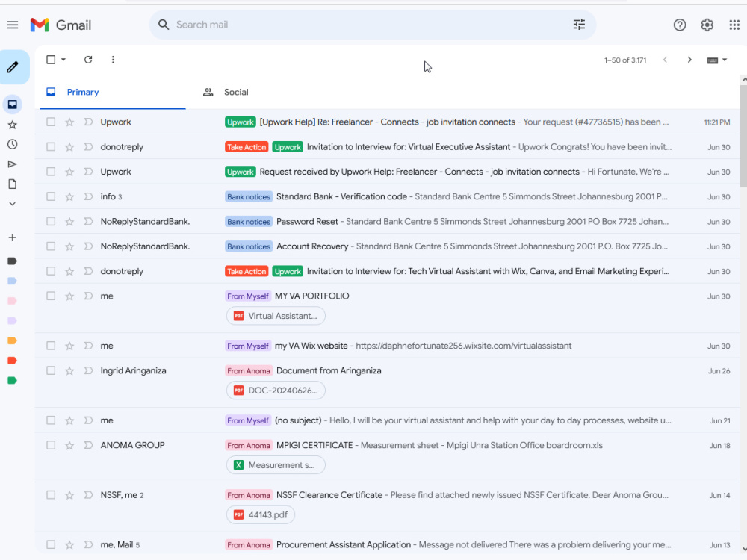This screenshot has height=560, width=747.
Task: Open the green label in sidebar
Action: click(x=13, y=381)
